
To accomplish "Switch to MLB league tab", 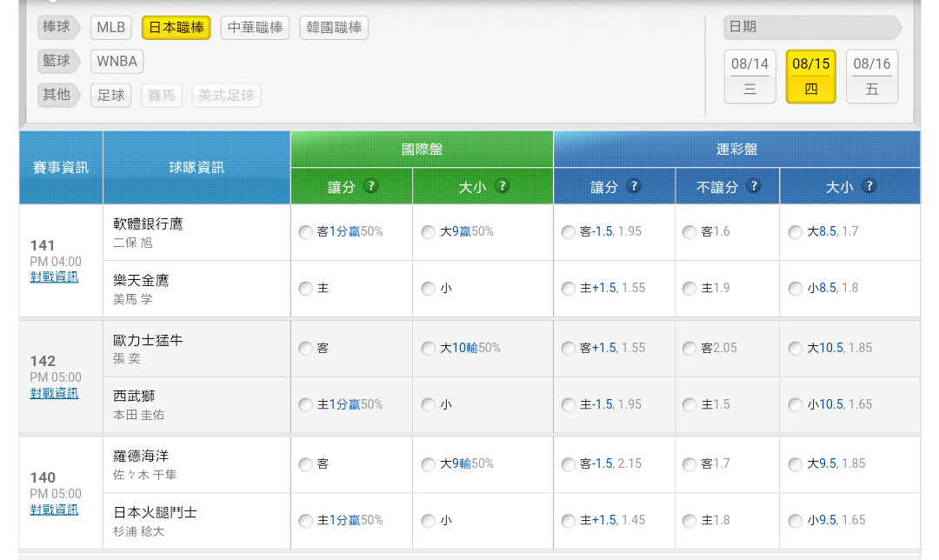I will click(x=110, y=28).
